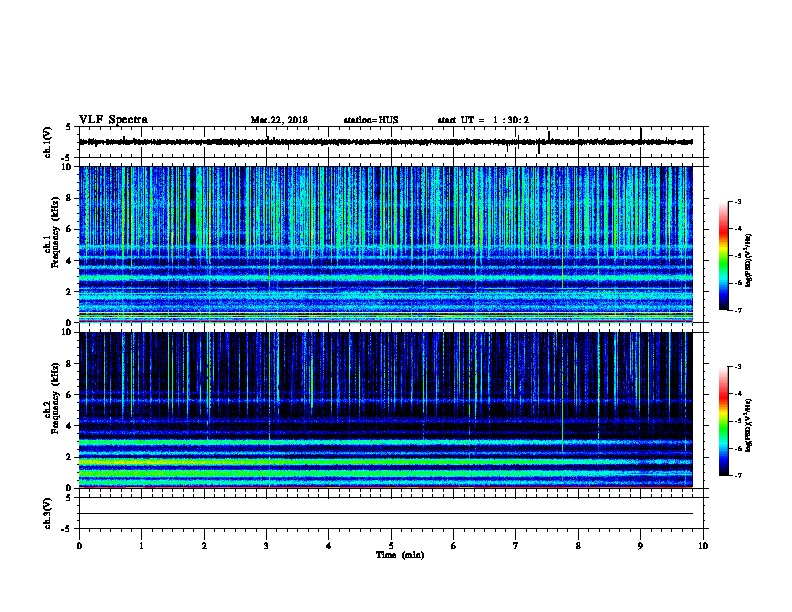Click the time axis tick label "7"
This screenshot has height=612, width=792.
(x=516, y=546)
